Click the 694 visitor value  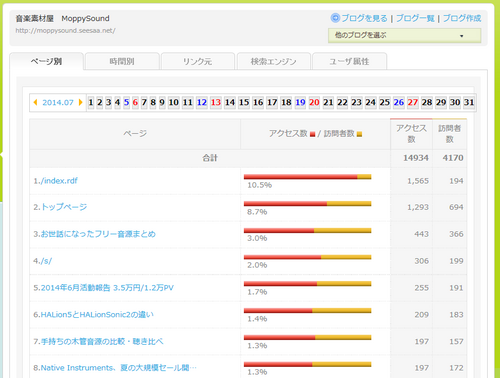tap(456, 207)
